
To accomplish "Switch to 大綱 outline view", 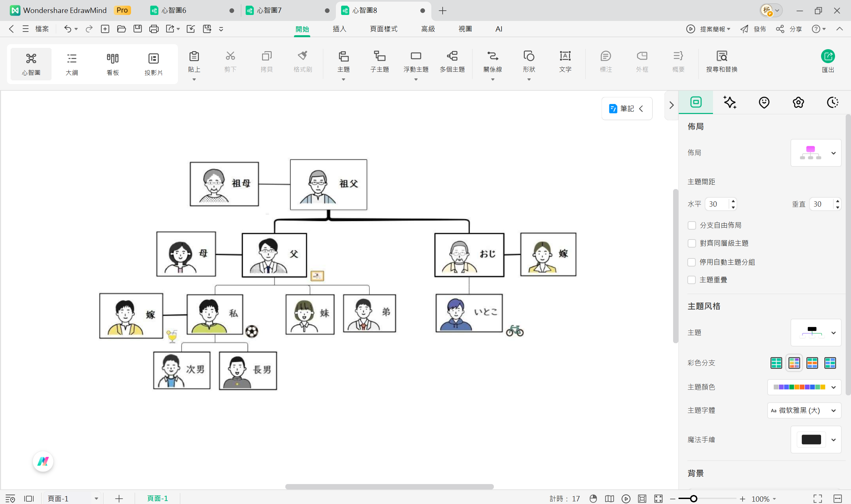I will 72,64.
